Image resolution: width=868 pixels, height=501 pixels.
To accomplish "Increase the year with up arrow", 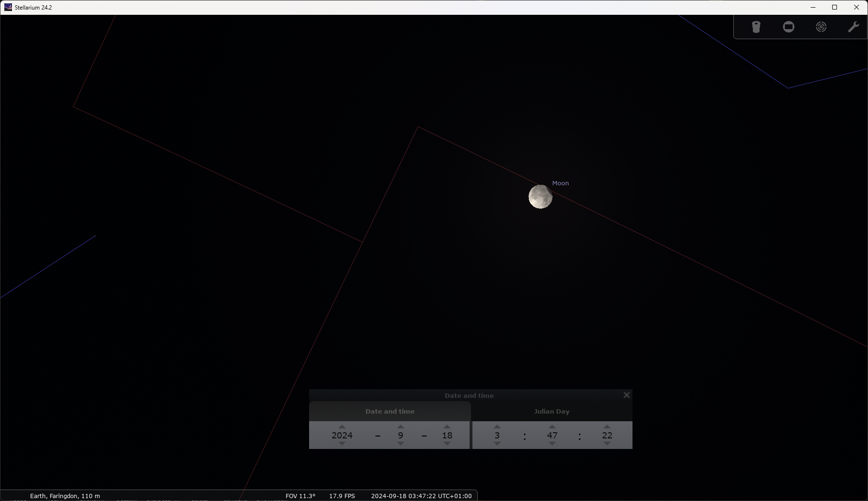I will 342,426.
